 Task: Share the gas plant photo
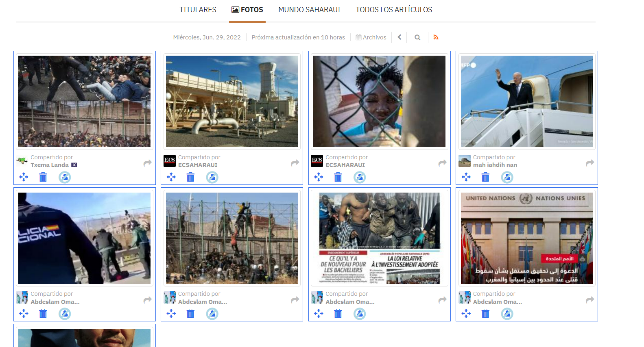(x=295, y=163)
